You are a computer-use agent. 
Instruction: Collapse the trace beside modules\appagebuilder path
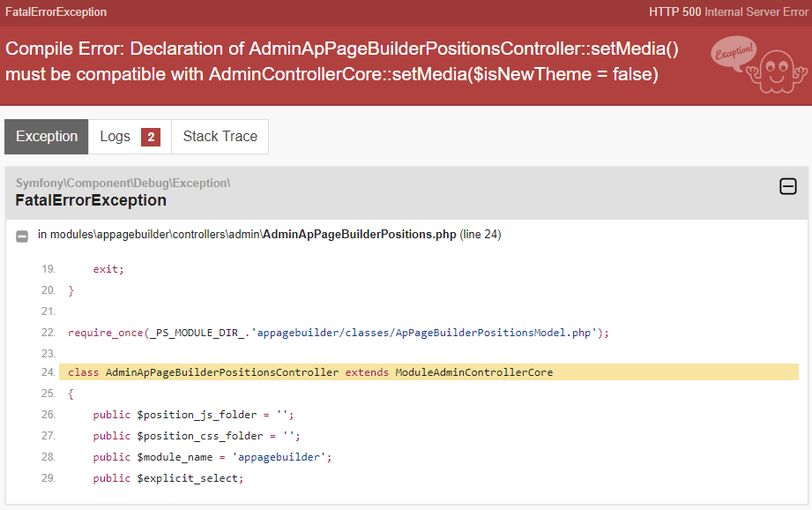click(x=22, y=236)
